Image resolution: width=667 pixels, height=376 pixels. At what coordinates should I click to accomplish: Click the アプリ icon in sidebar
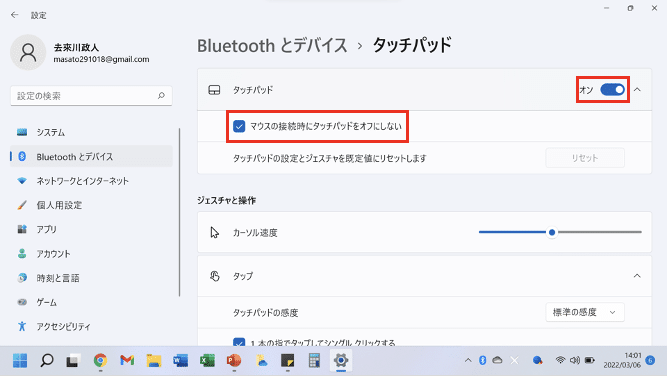click(x=22, y=229)
